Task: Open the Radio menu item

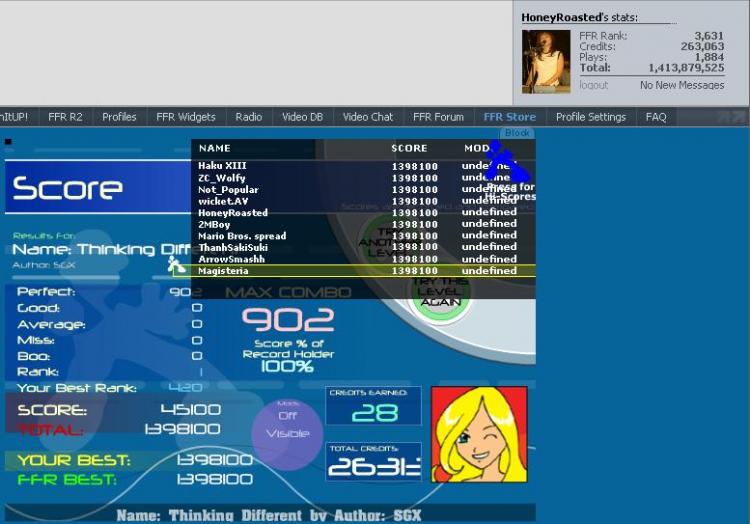Action: (x=248, y=117)
